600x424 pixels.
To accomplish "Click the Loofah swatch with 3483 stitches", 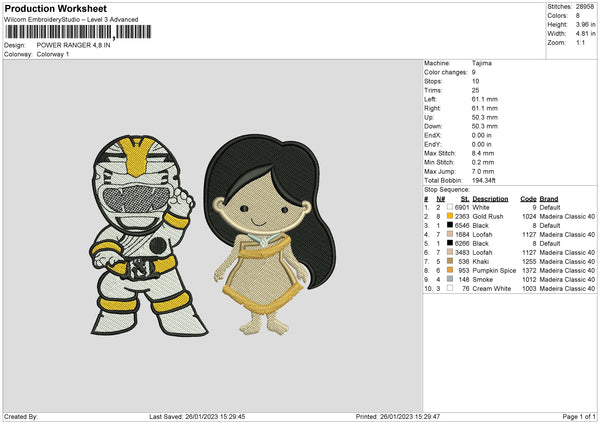I will [450, 252].
